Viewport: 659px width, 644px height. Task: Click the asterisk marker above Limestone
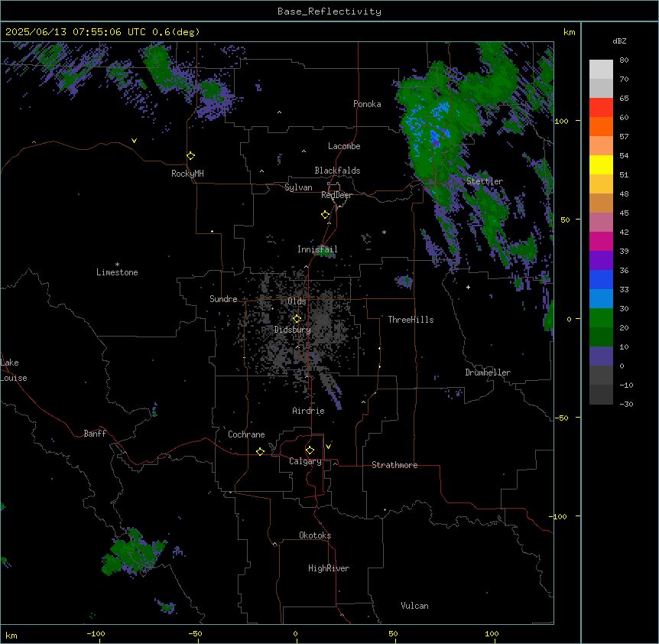[x=117, y=265]
